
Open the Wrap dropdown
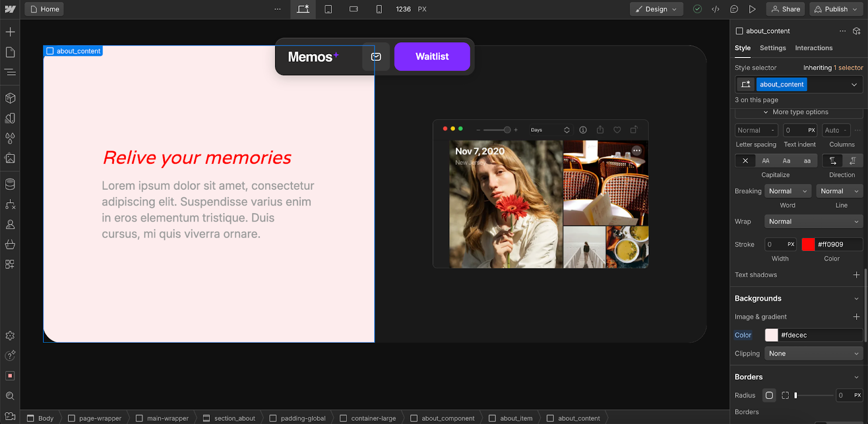pyautogui.click(x=813, y=221)
